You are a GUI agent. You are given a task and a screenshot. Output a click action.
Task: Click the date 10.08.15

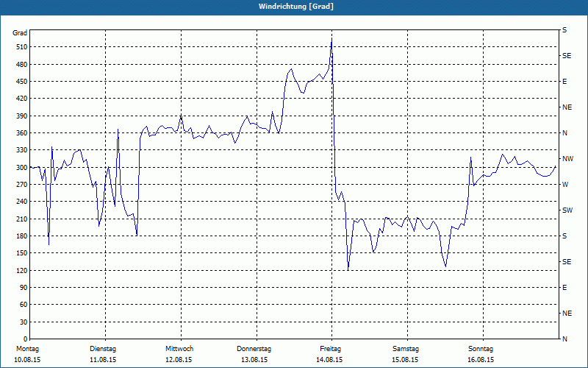(27, 360)
